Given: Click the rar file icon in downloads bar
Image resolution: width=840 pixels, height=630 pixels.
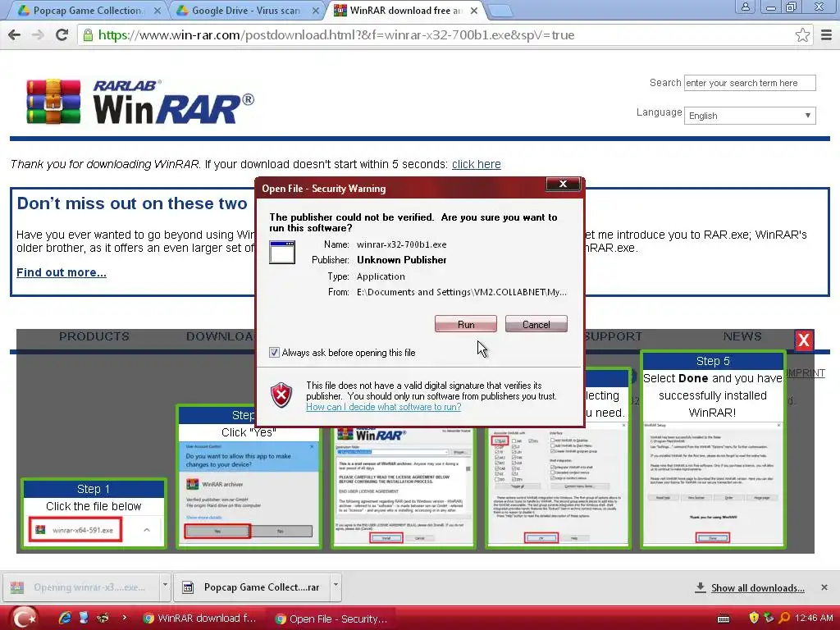Looking at the screenshot, I should [x=188, y=587].
